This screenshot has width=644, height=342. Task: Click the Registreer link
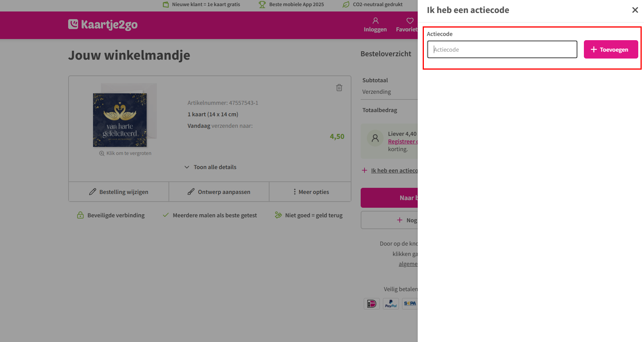pyautogui.click(x=402, y=142)
